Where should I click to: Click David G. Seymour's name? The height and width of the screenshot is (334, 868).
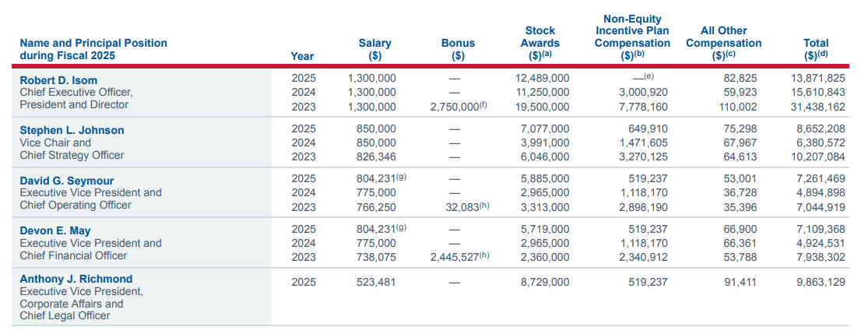coord(66,181)
